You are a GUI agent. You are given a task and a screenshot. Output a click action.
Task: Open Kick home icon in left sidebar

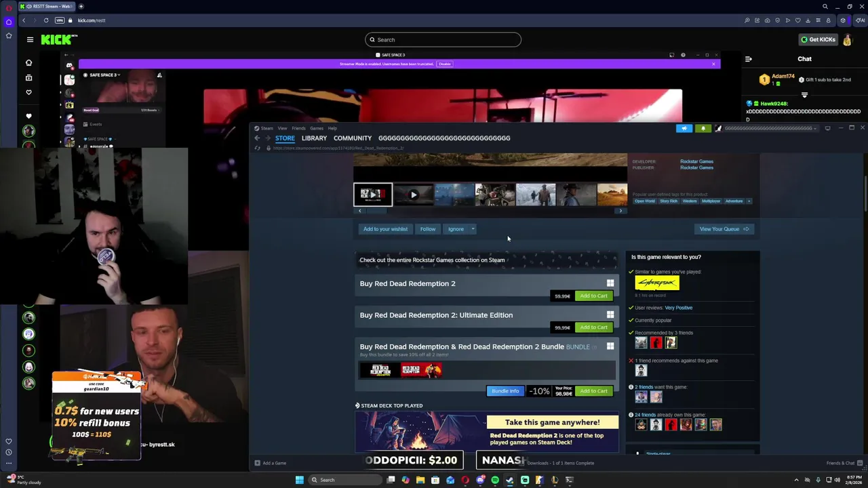[x=28, y=62]
